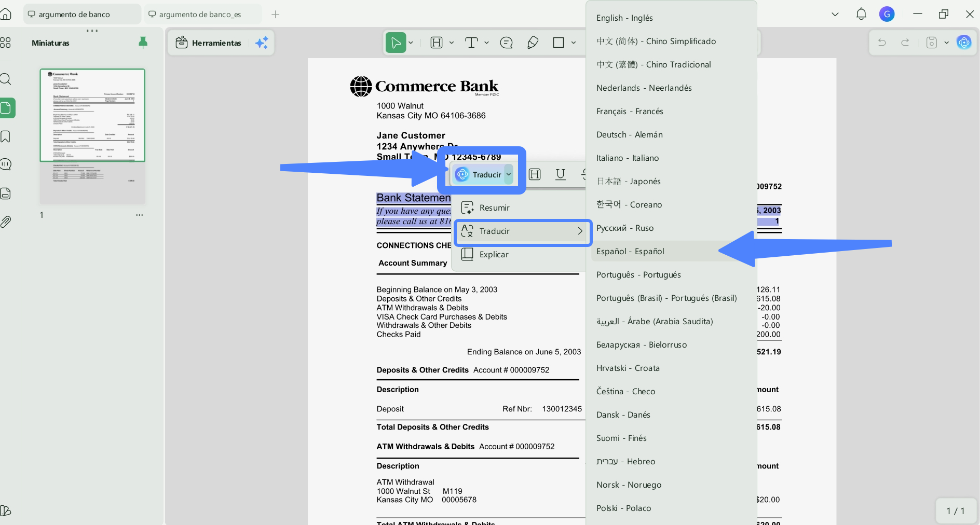The height and width of the screenshot is (525, 980).
Task: Open page 1 thumbnail options menu
Action: (x=139, y=215)
